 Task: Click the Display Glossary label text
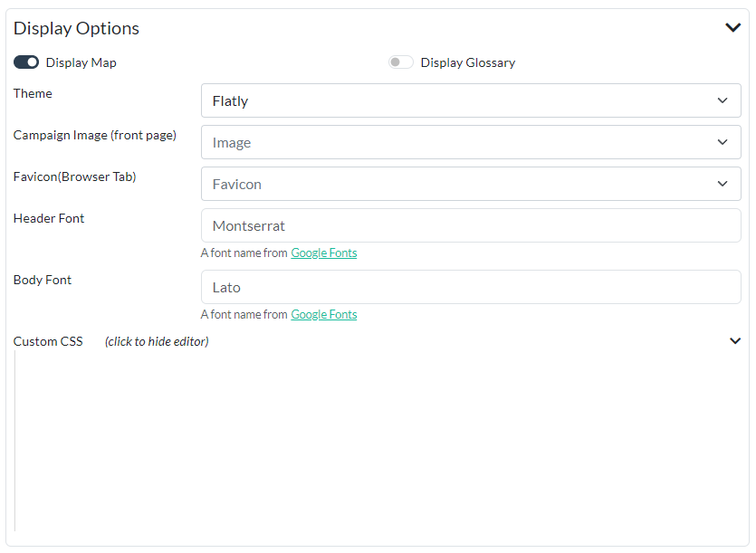point(467,62)
